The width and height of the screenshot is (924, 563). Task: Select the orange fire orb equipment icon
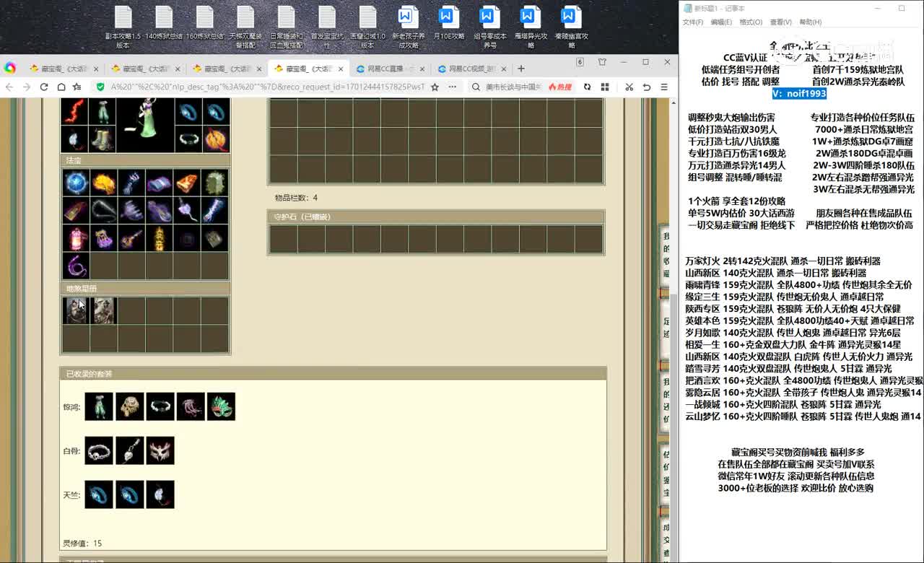(216, 139)
